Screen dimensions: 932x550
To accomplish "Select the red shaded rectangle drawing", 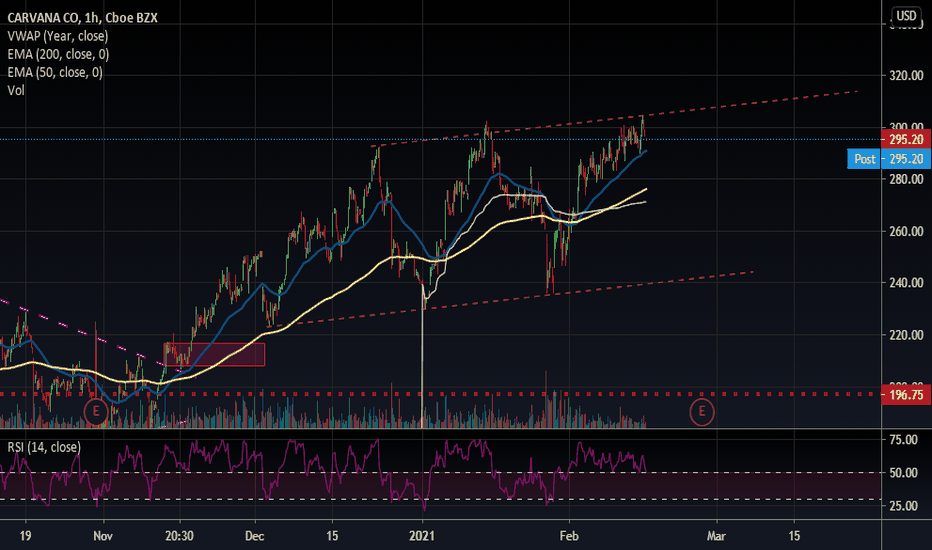I will (215, 354).
